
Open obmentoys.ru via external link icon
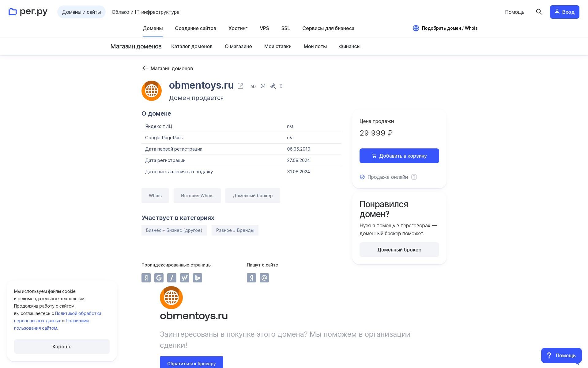coord(240,86)
